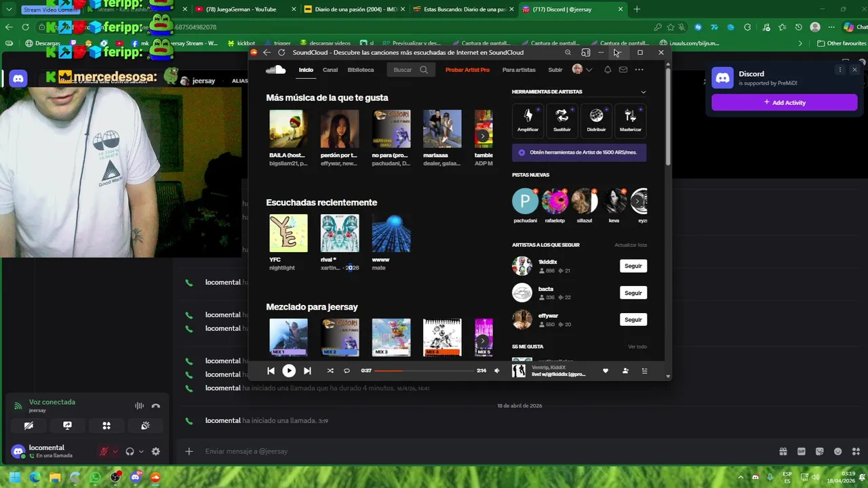Viewport: 868px width, 488px height.
Task: Mute the SoundCloud volume speaker icon
Action: (x=497, y=371)
